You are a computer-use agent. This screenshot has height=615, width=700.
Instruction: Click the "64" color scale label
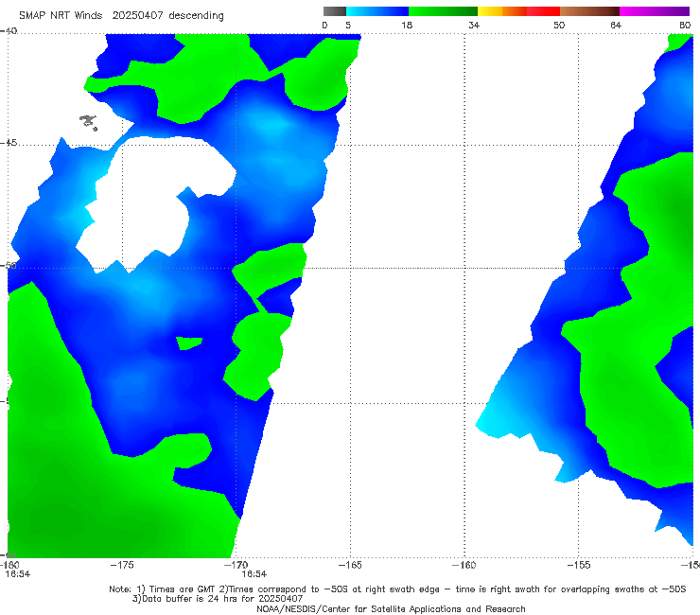click(x=616, y=25)
